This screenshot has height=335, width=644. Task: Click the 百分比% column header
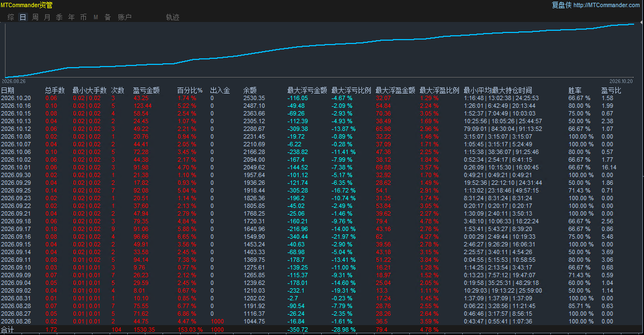[190, 90]
